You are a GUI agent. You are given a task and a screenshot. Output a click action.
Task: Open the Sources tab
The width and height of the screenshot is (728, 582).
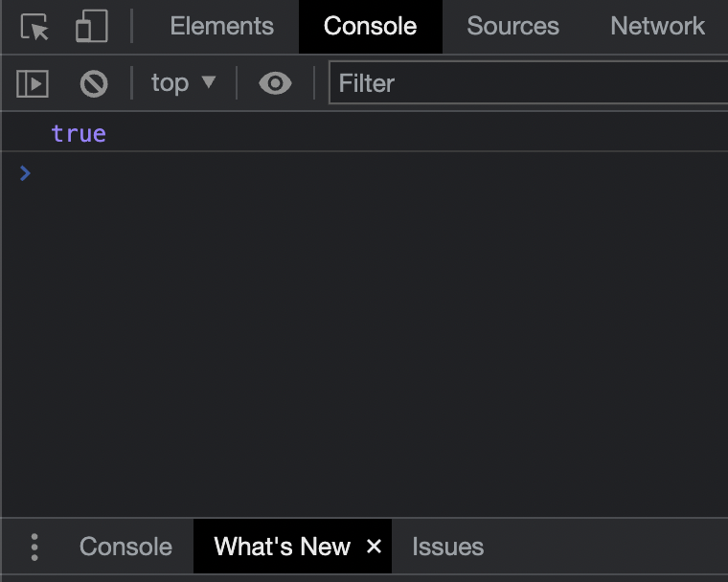point(512,27)
